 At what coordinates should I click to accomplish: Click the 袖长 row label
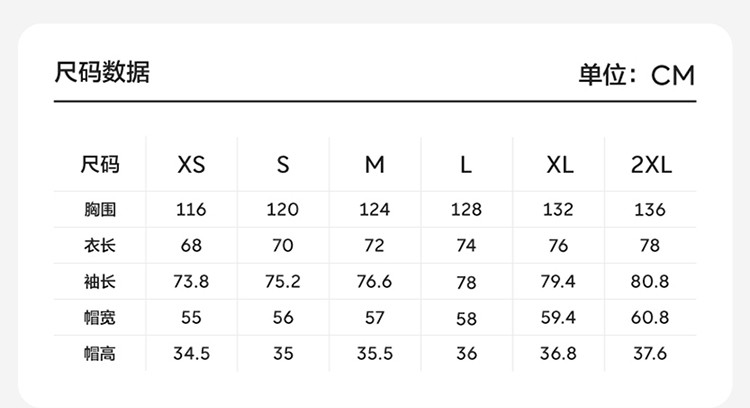point(100,282)
